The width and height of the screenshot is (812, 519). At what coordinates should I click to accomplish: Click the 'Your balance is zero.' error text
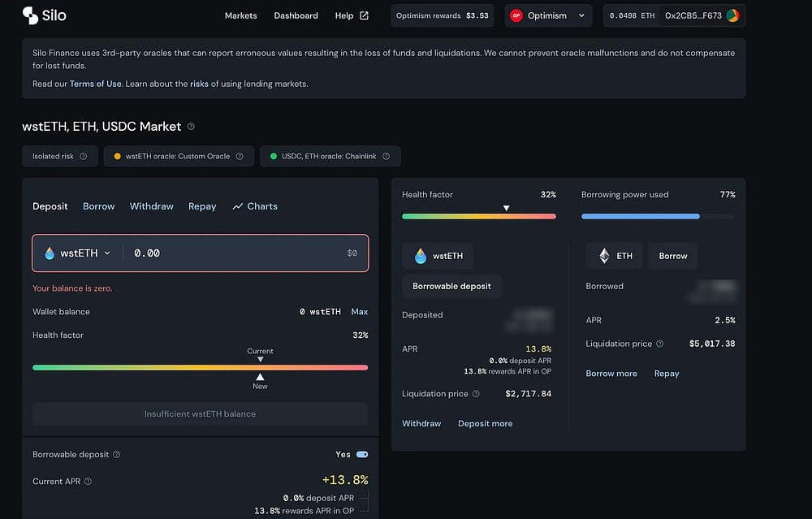[72, 288]
